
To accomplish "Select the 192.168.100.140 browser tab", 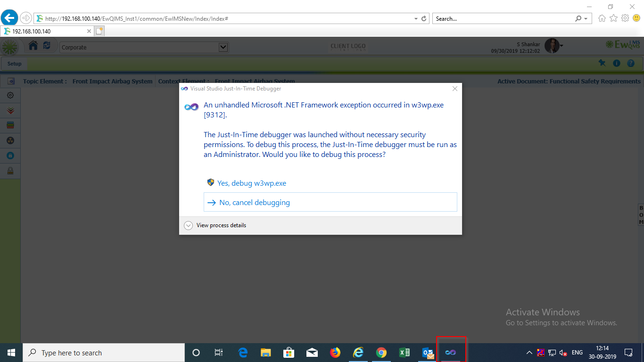I will pyautogui.click(x=47, y=31).
